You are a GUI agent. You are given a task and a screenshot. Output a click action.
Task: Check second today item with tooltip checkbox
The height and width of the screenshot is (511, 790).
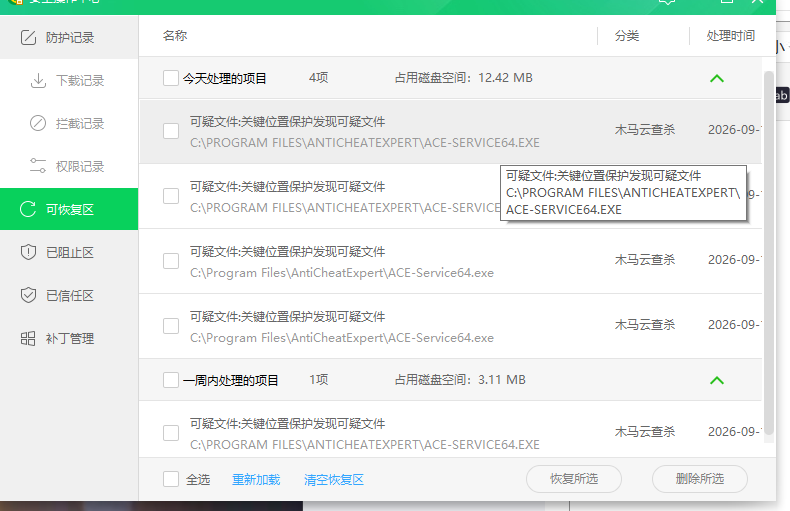[x=171, y=196]
